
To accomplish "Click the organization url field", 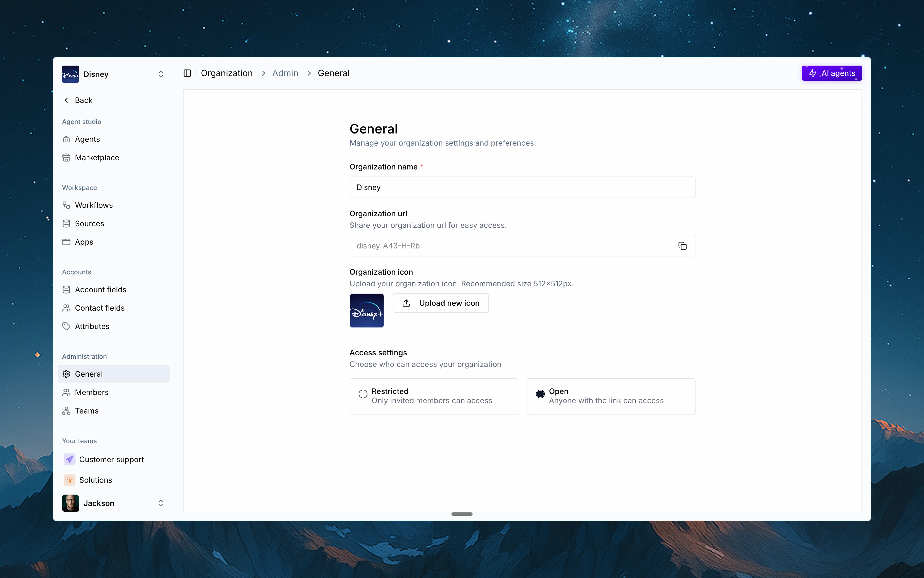I will click(522, 246).
